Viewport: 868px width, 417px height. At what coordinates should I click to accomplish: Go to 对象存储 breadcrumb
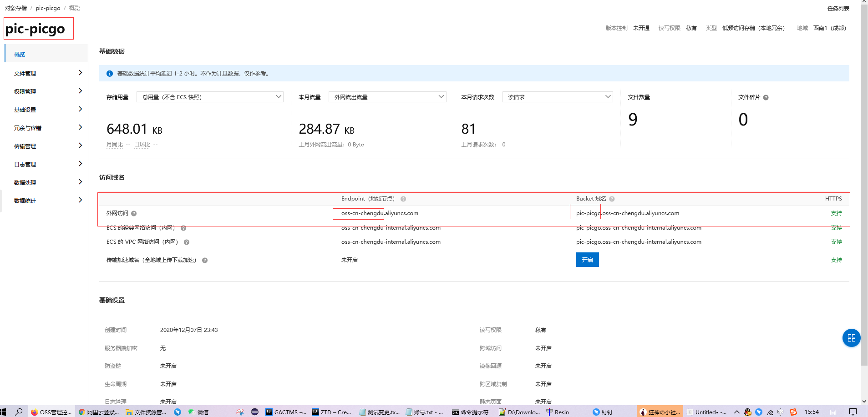click(16, 8)
